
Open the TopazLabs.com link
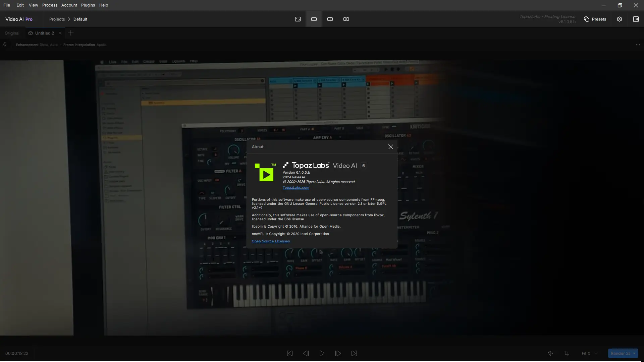pyautogui.click(x=296, y=188)
